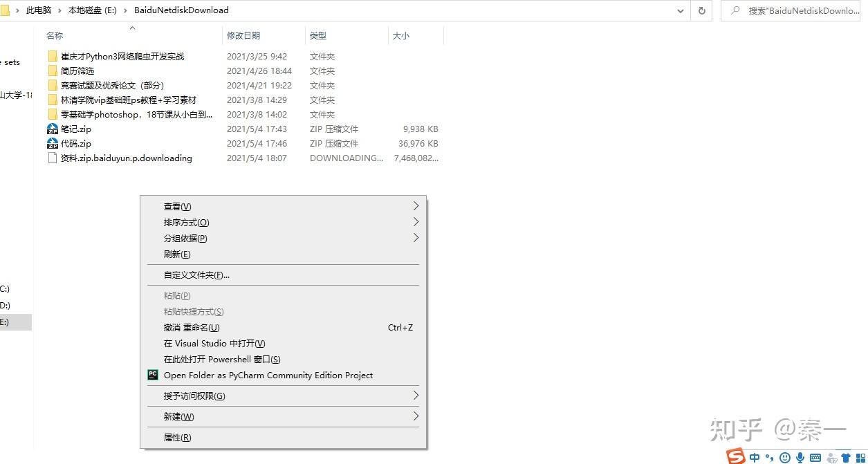868x464 pixels.
Task: Expand the 排序方式(O) submenu arrow
Action: [416, 222]
